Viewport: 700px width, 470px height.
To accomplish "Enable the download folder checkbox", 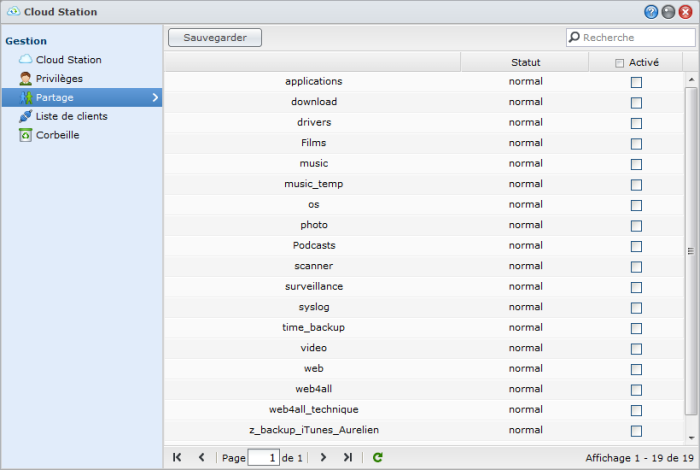I will click(x=636, y=103).
